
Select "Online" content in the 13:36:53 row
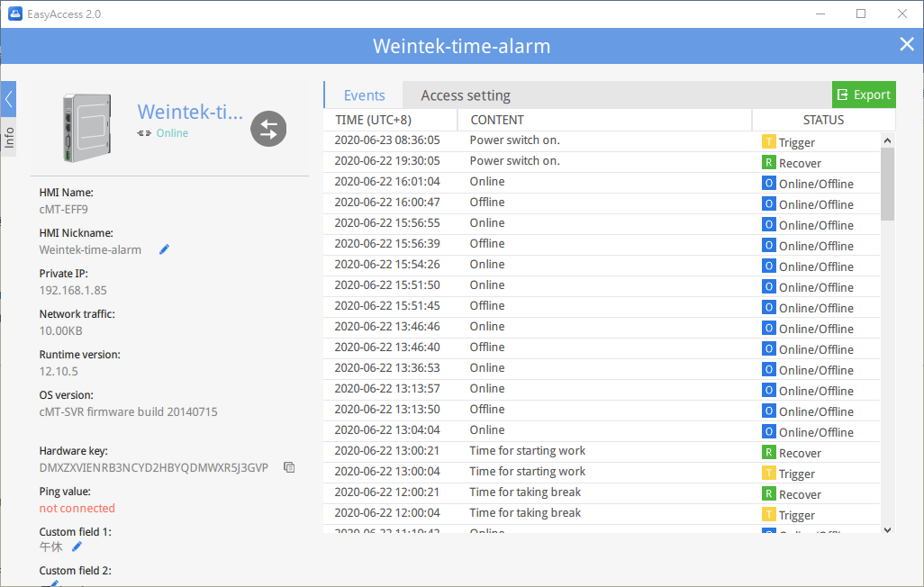pyautogui.click(x=486, y=367)
